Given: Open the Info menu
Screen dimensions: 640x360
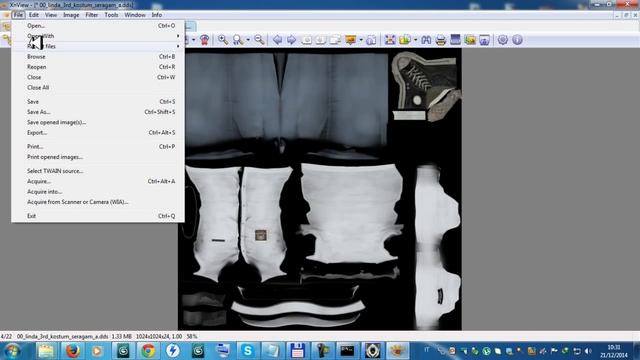Looking at the screenshot, I should (x=157, y=15).
